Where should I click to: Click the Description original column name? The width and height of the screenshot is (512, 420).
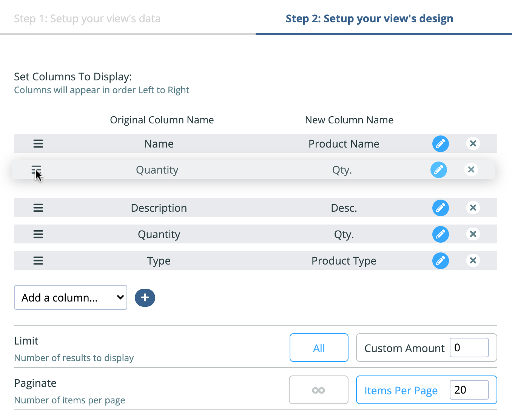(x=159, y=208)
